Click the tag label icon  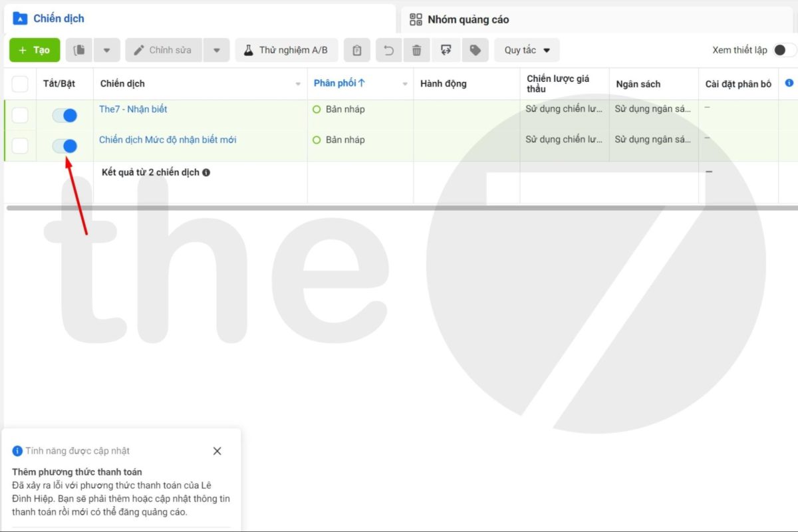point(475,51)
